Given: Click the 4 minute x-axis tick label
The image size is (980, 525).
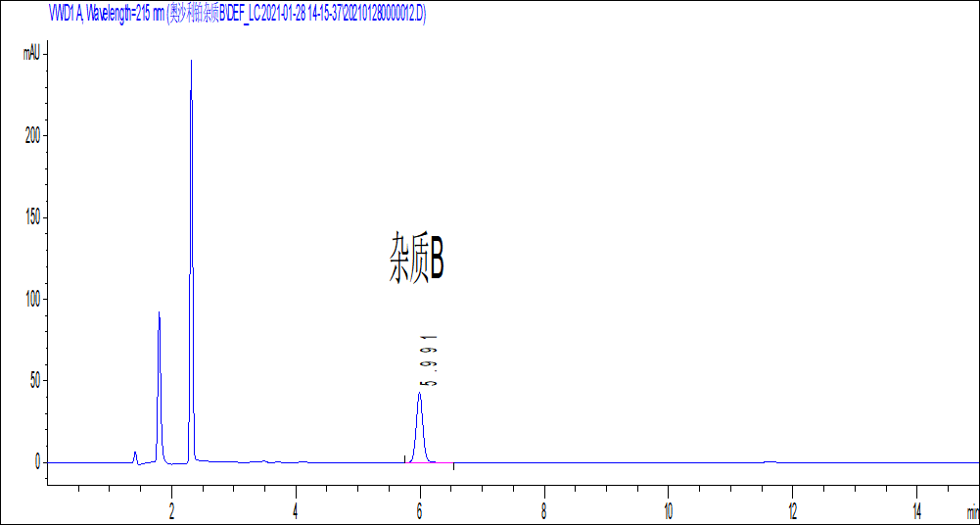Looking at the screenshot, I should click(296, 510).
